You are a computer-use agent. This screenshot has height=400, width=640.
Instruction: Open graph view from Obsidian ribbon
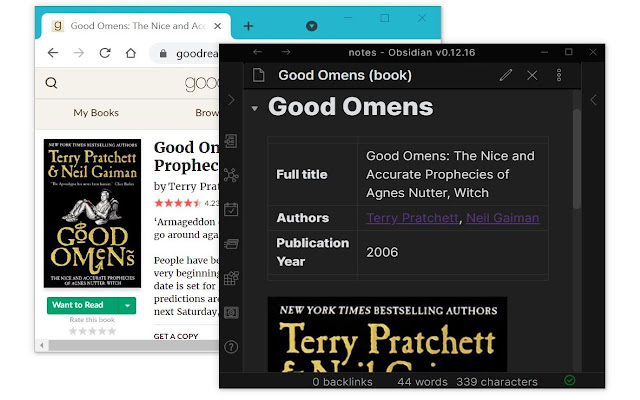pyautogui.click(x=231, y=176)
